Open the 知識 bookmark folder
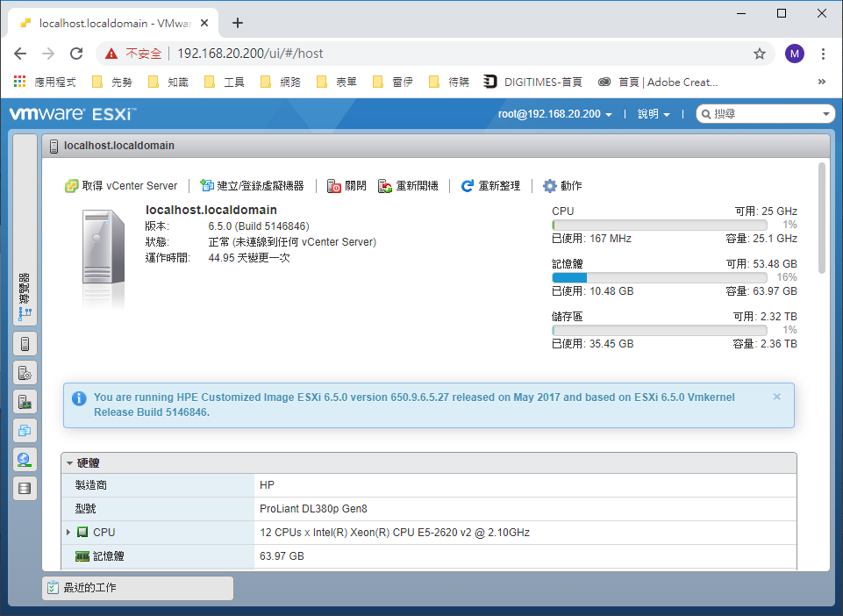 (x=168, y=82)
